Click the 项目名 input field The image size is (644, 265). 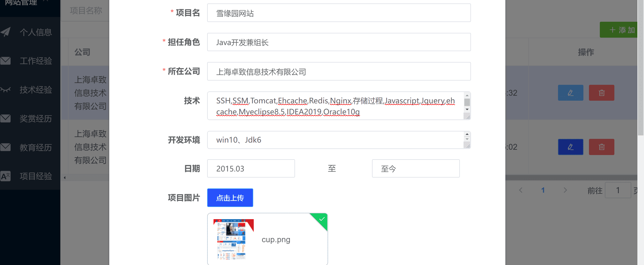(339, 13)
